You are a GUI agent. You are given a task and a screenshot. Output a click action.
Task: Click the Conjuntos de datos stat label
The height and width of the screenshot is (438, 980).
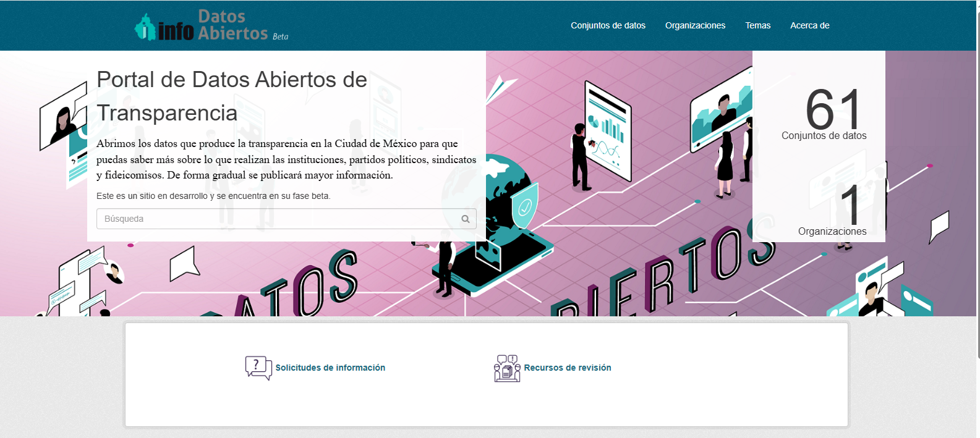pos(824,136)
